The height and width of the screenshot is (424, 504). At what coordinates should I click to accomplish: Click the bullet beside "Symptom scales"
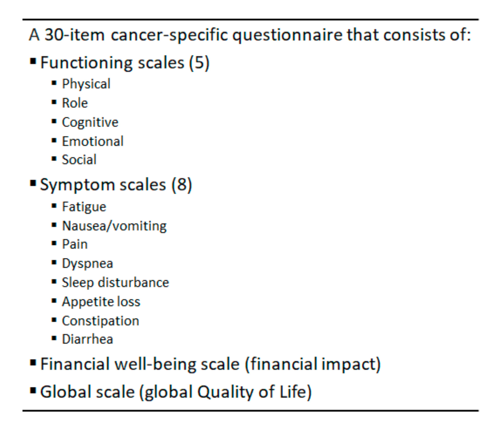pyautogui.click(x=33, y=183)
